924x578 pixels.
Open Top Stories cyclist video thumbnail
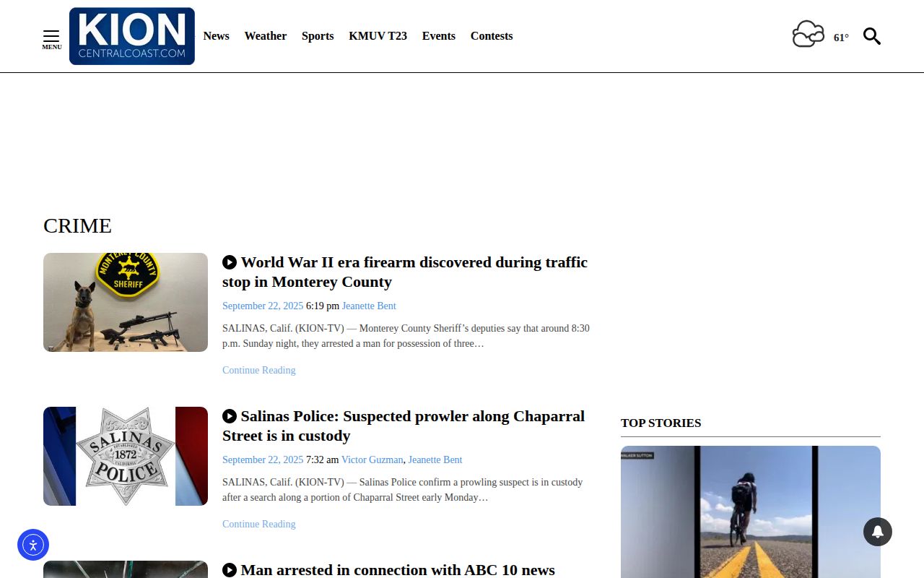(751, 512)
